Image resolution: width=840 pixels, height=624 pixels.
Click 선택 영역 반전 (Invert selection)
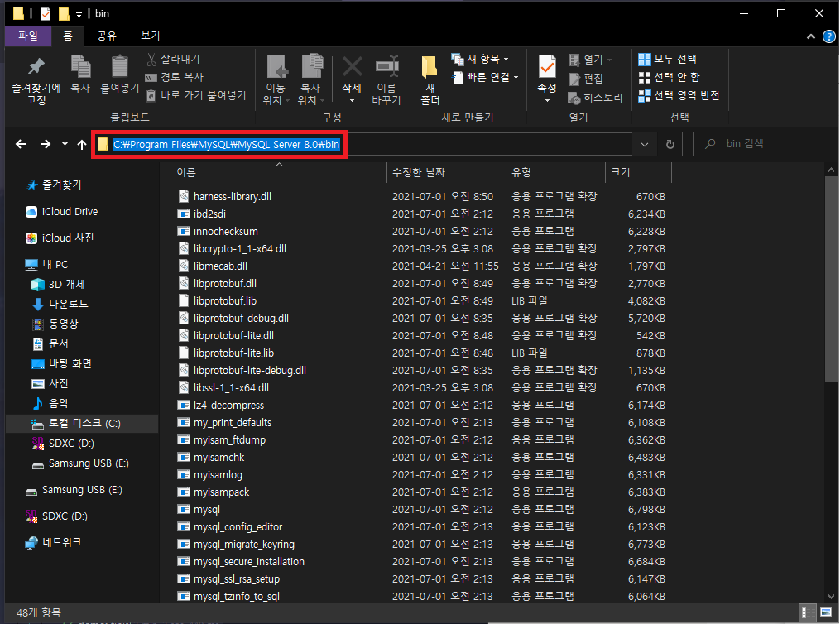[679, 95]
